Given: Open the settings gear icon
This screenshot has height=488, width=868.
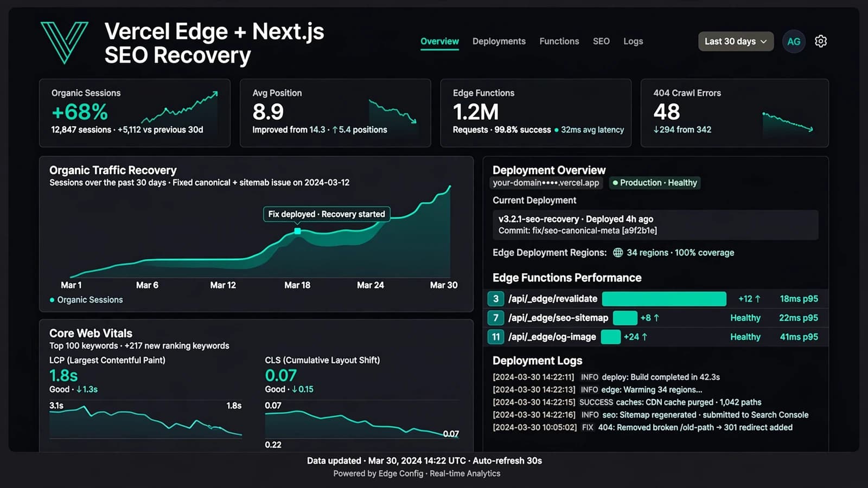Looking at the screenshot, I should click(821, 41).
